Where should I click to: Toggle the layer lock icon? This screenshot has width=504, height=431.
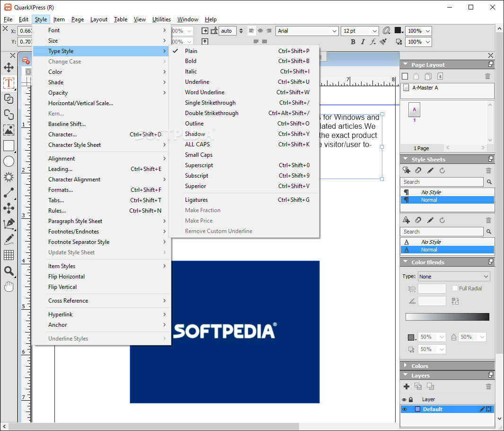pos(410,399)
